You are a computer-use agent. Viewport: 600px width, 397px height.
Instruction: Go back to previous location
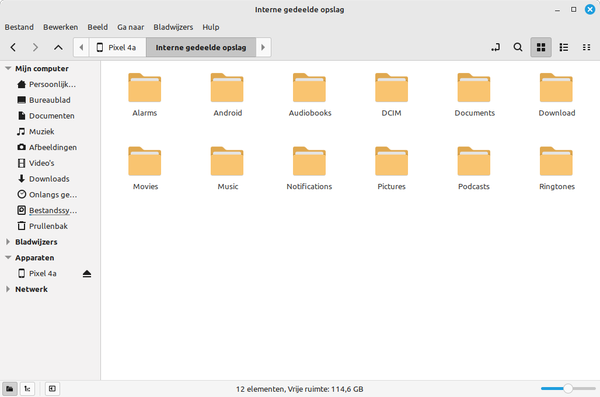point(13,47)
